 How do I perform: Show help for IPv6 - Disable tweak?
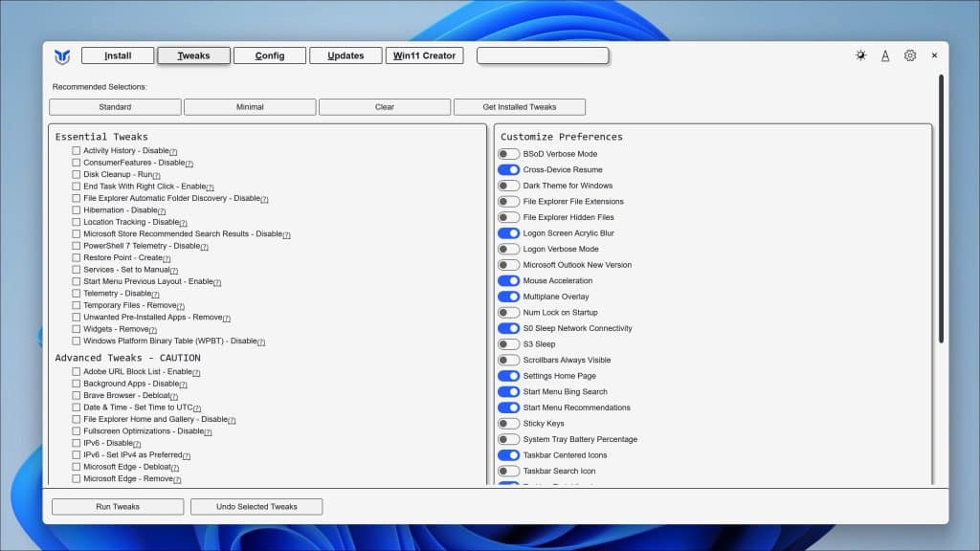[137, 444]
